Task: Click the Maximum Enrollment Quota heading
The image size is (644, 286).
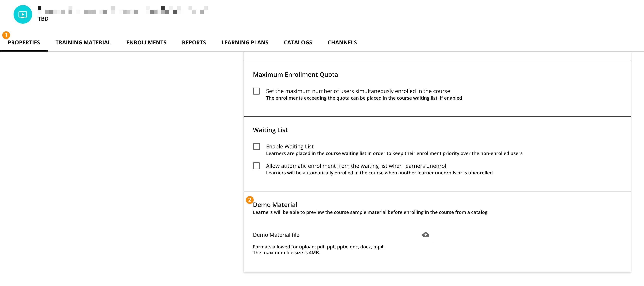Action: point(295,75)
